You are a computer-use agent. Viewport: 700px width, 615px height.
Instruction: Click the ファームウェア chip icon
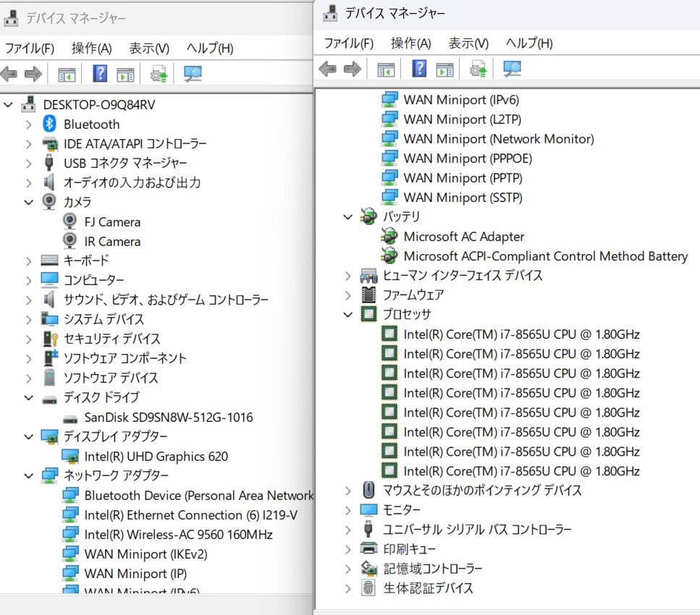pyautogui.click(x=368, y=294)
